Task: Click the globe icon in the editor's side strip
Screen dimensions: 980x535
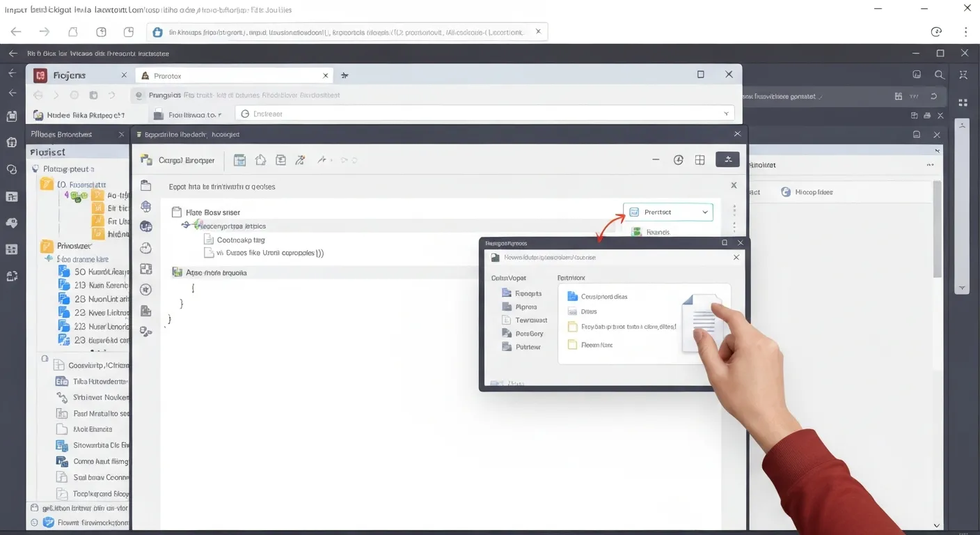Action: pos(145,206)
